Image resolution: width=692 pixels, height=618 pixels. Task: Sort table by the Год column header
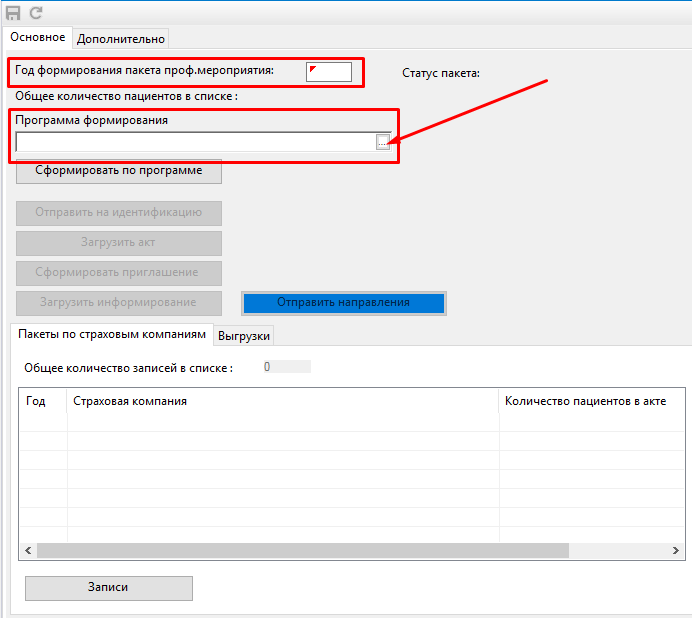(x=36, y=401)
